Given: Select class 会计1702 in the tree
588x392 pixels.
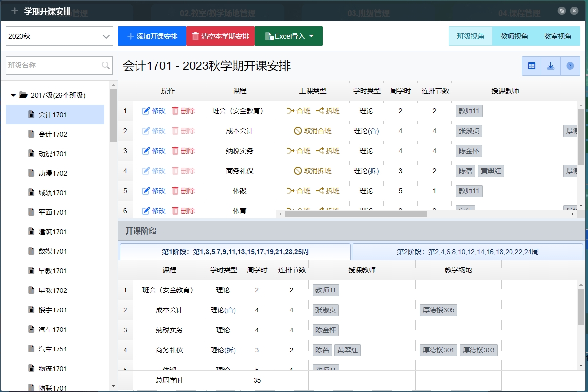Looking at the screenshot, I should point(55,134).
